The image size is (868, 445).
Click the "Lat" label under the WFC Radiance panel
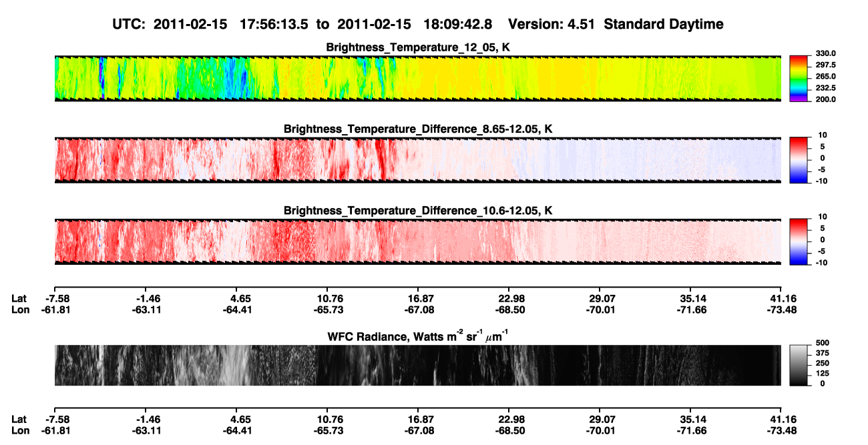(19, 420)
